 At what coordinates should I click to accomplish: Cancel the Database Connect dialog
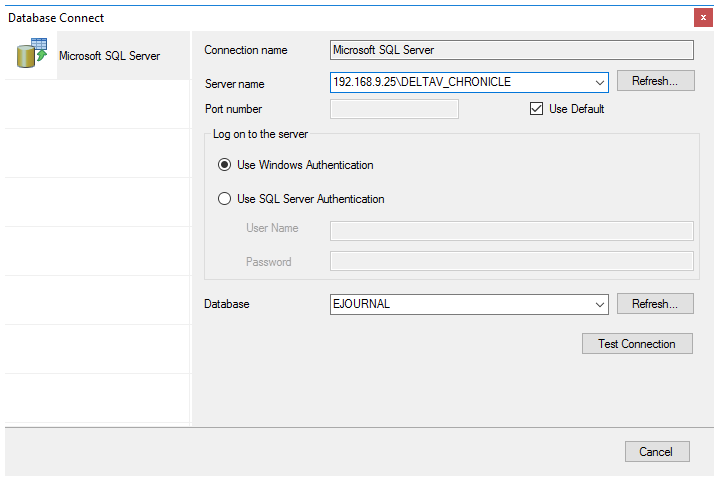(657, 452)
